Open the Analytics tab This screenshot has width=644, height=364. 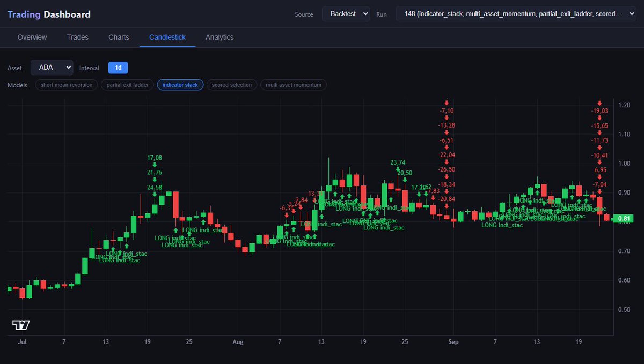coord(219,37)
